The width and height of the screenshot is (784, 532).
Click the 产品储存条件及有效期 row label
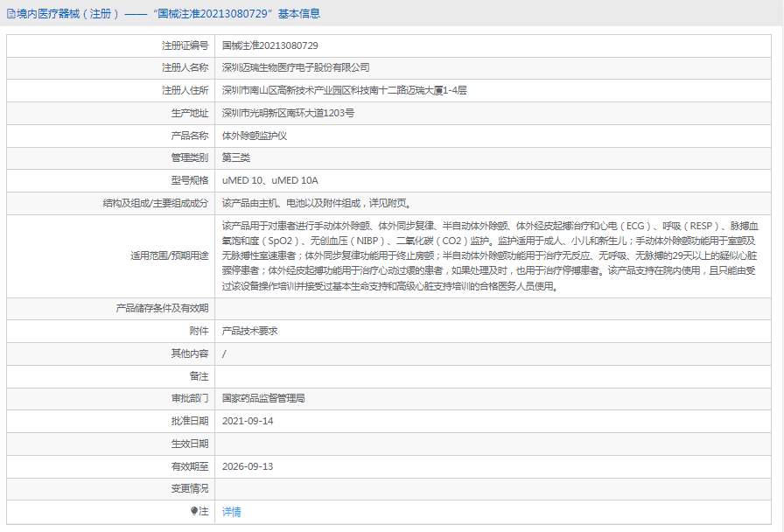(162, 309)
